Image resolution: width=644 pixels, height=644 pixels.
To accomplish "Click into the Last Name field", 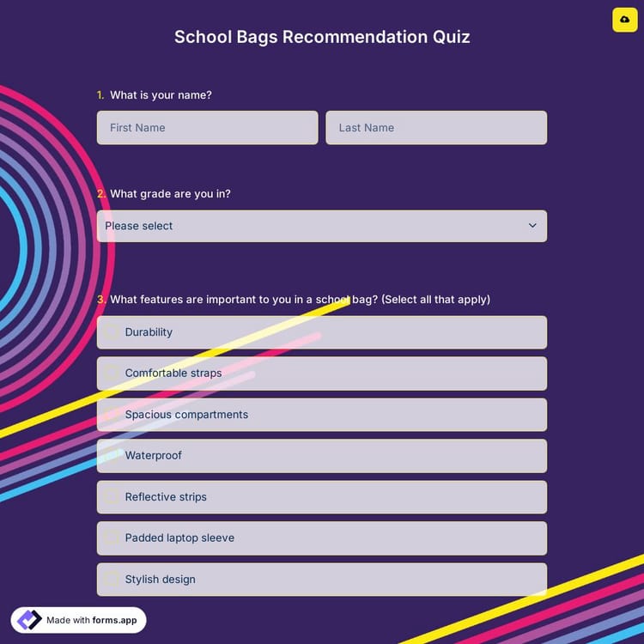I will click(x=435, y=128).
